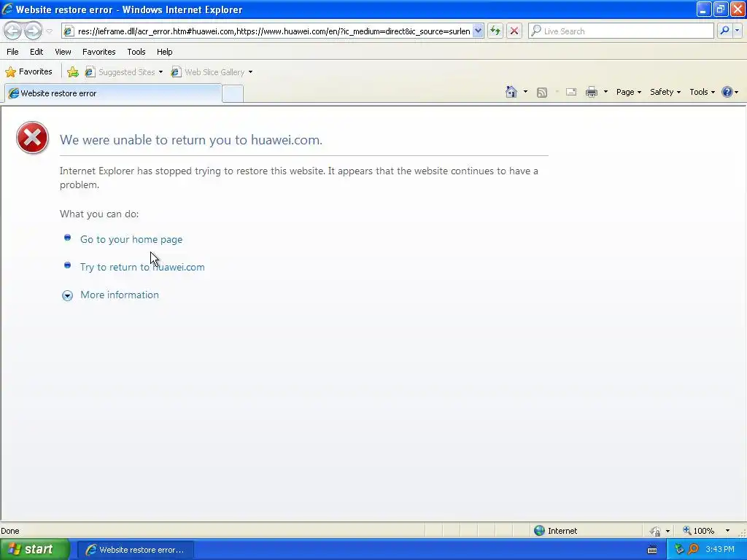
Task: Expand the zoom level dropdown arrow
Action: [x=727, y=531]
